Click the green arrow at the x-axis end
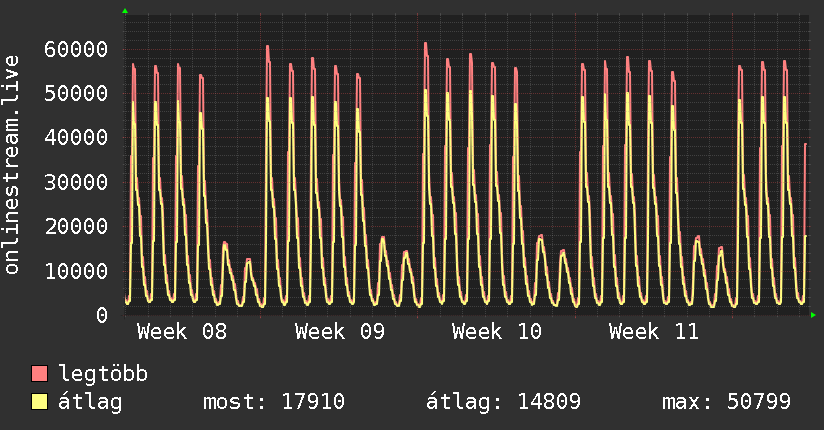Image resolution: width=824 pixels, height=430 pixels. [813, 315]
